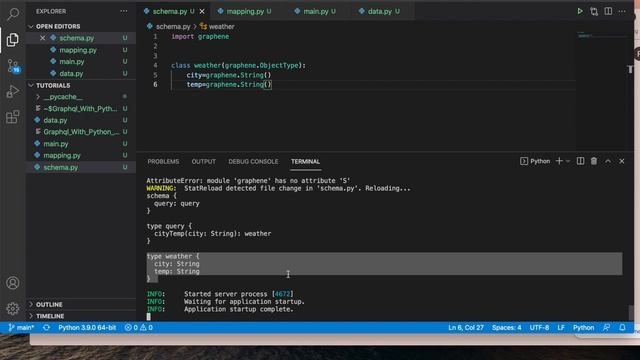Switch to the Problems tab
The image size is (640, 360).
163,162
